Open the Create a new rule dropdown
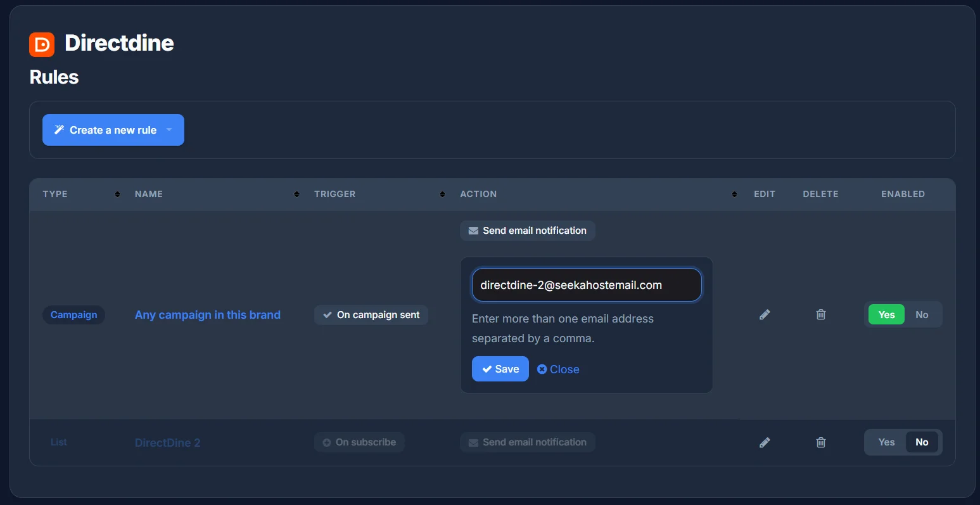 113,130
